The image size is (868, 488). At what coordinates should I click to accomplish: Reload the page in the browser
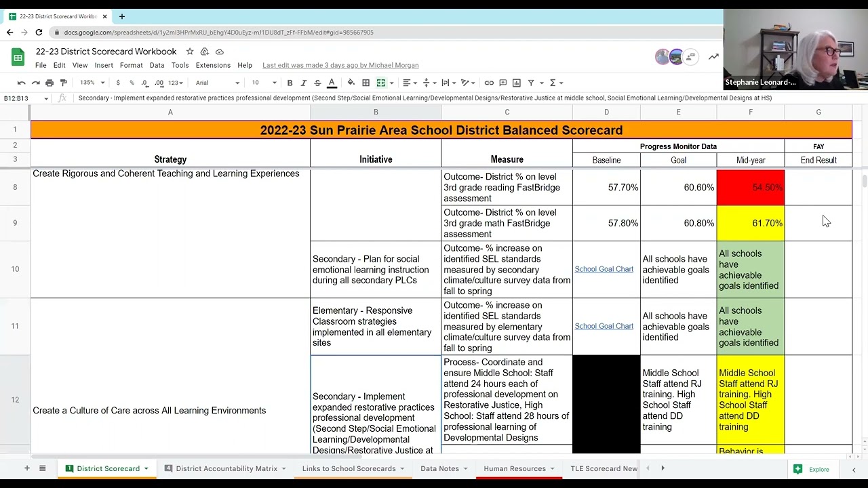[39, 32]
